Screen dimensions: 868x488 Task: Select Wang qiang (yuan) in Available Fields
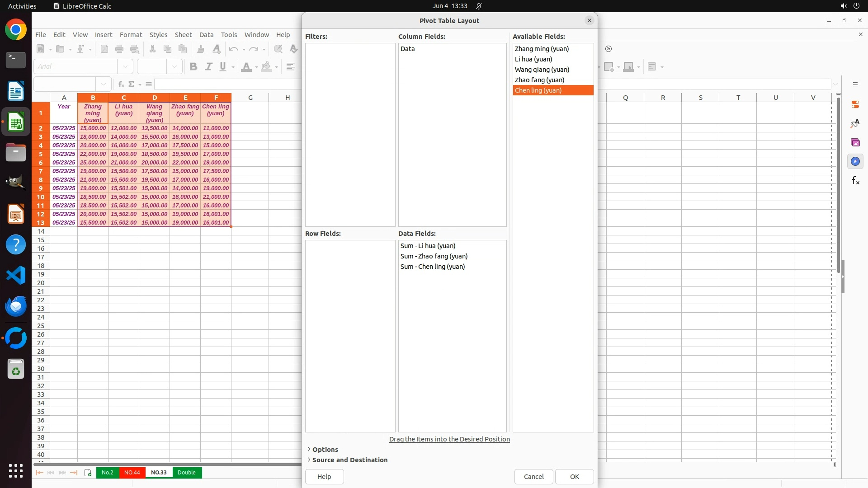click(x=542, y=70)
